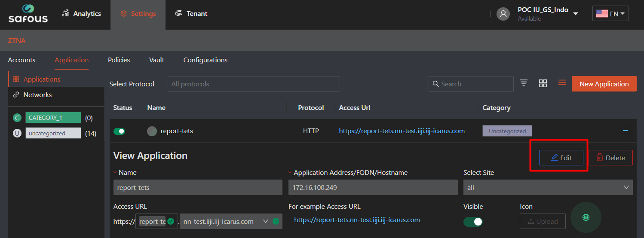The width and height of the screenshot is (644, 238).
Task: Select the green CATEGORY_1 label
Action: pos(53,118)
